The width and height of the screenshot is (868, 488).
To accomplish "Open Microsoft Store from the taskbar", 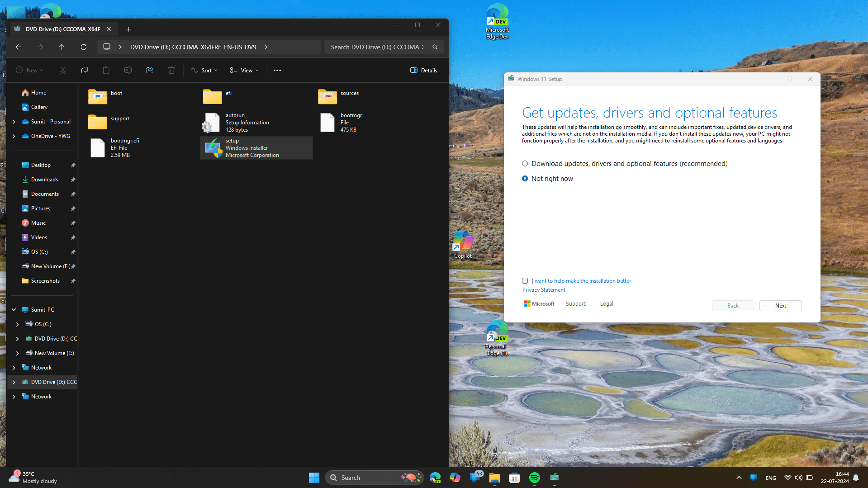I will click(514, 477).
